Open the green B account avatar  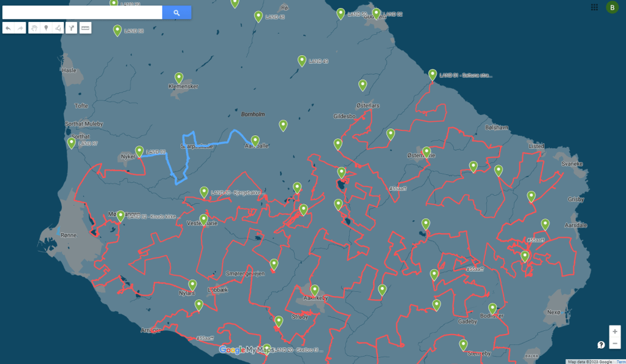612,7
